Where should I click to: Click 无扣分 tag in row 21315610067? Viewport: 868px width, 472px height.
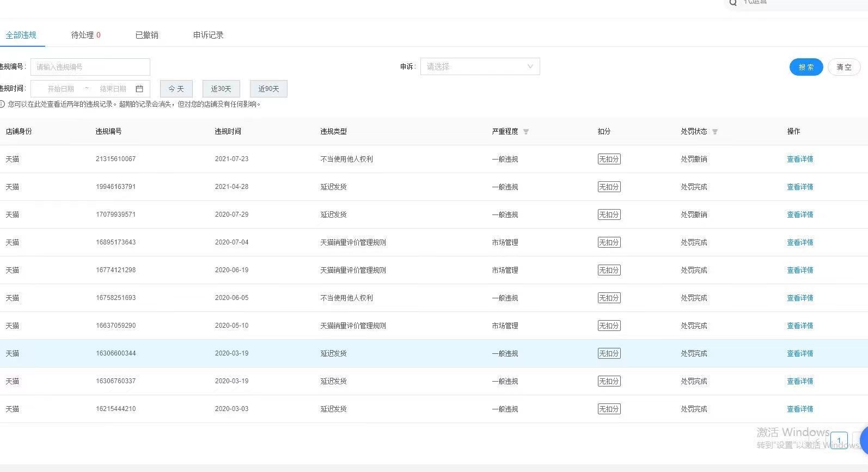609,159
